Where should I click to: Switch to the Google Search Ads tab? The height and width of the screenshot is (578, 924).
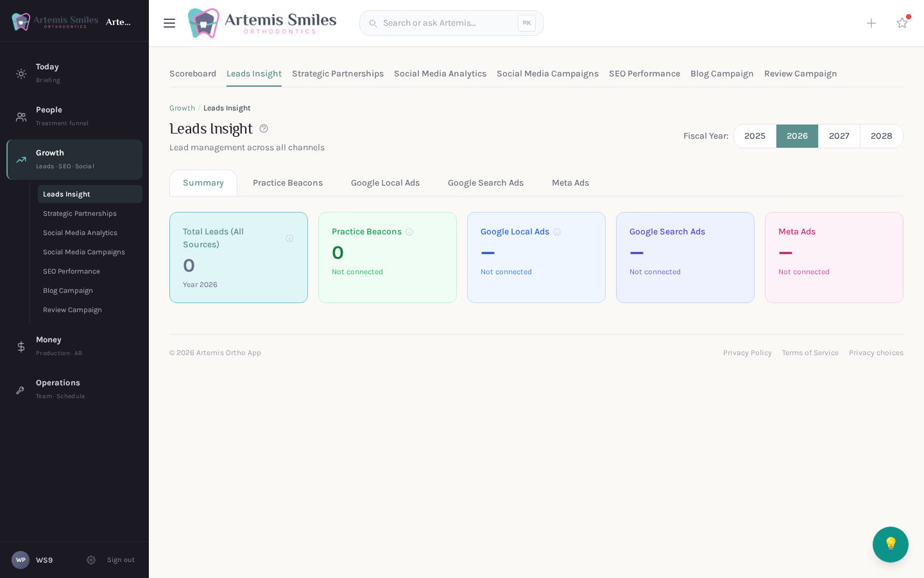click(x=486, y=183)
